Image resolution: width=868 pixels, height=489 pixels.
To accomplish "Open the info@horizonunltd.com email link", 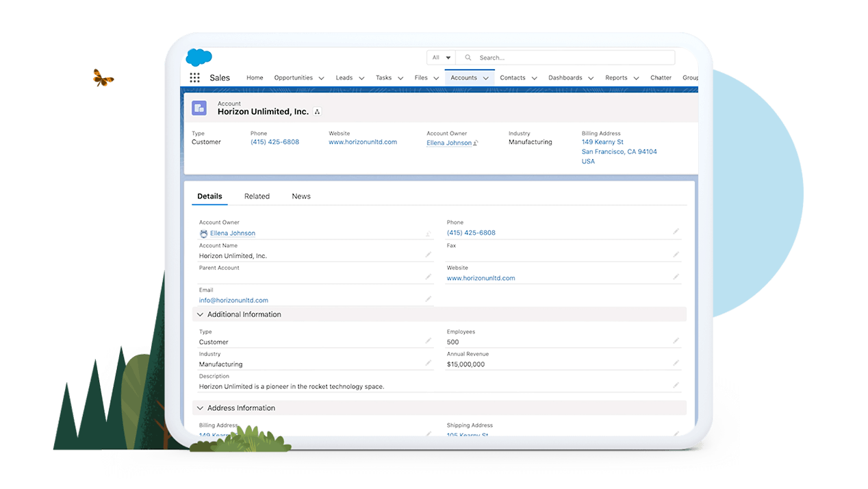I will [x=233, y=300].
